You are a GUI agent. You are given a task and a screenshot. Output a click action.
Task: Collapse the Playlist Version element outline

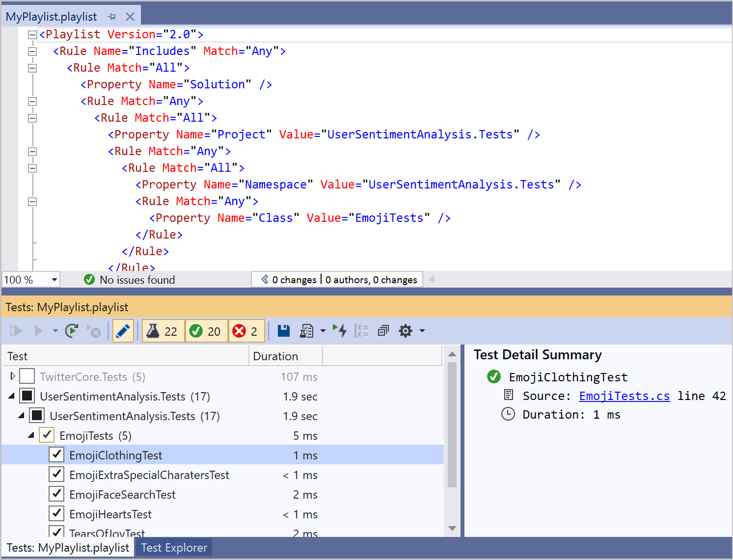click(32, 34)
